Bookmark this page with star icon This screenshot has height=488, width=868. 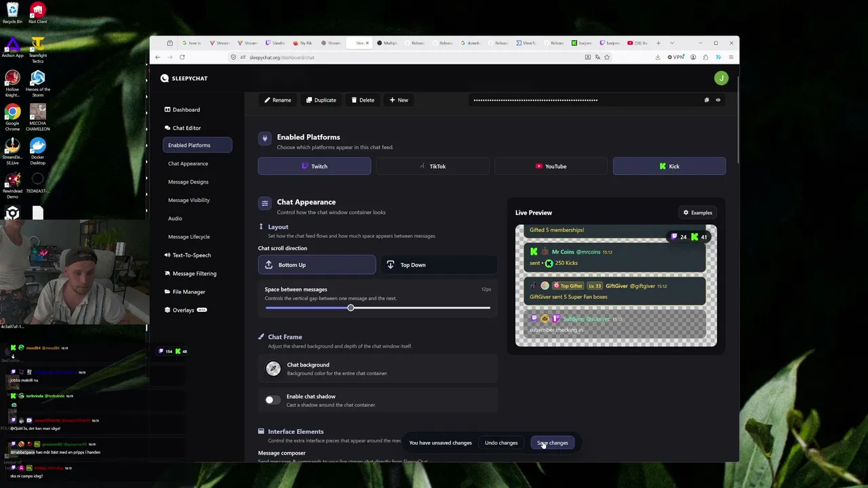click(607, 57)
